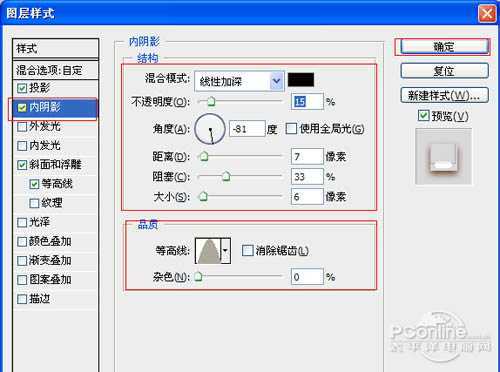Open the 斜面和浮雕 settings page

tap(55, 165)
